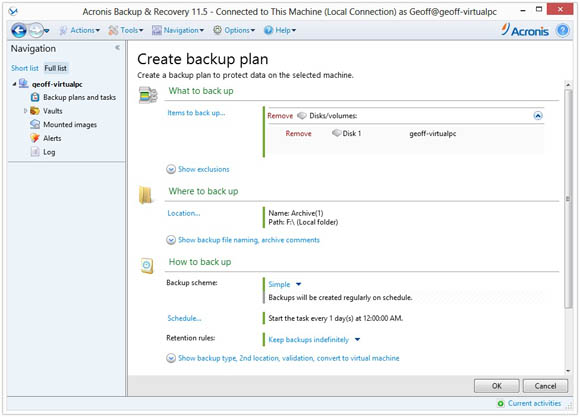The width and height of the screenshot is (580, 417).
Task: Click the Path: F:\ (Local folder) text
Action: (303, 222)
